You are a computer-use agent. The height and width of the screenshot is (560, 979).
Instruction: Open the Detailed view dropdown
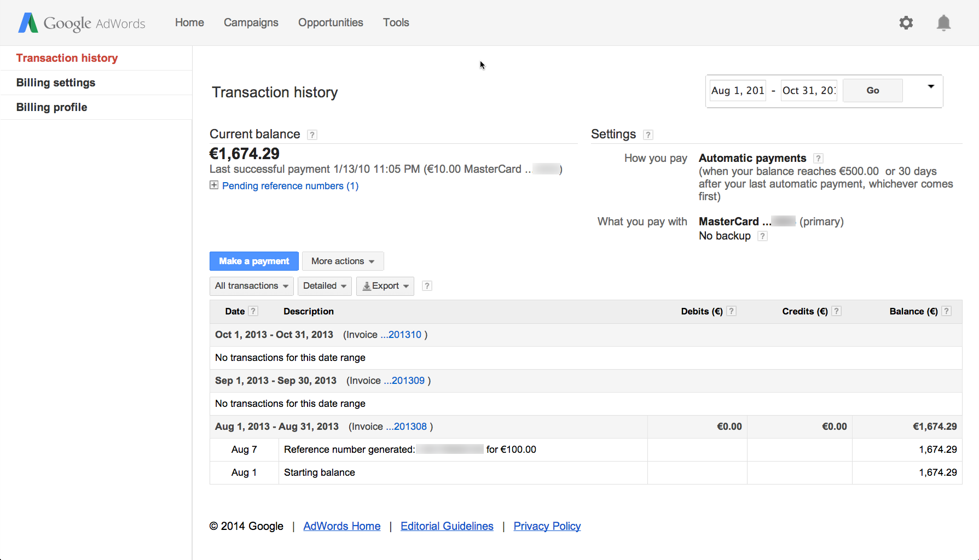tap(325, 285)
